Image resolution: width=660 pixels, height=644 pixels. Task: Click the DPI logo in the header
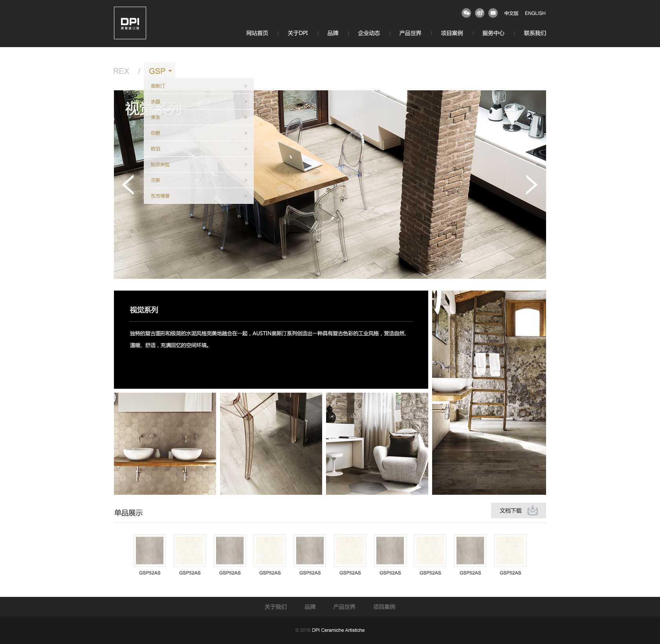(x=130, y=23)
